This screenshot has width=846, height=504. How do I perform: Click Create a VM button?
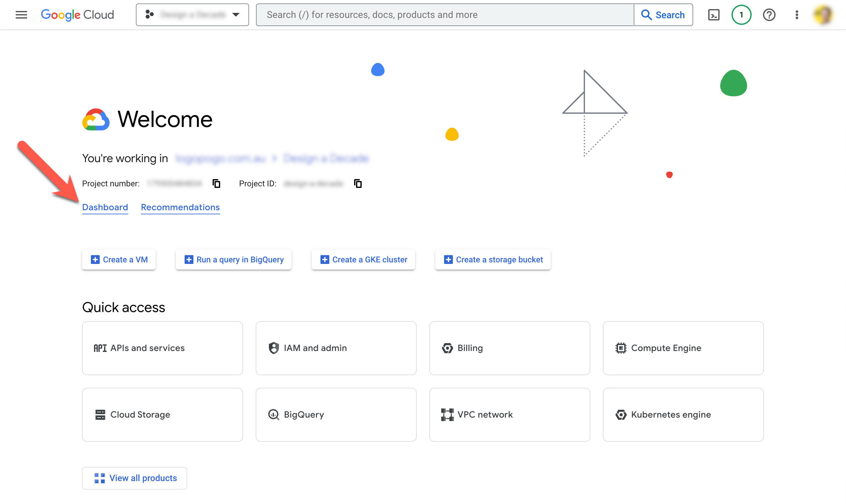point(119,260)
